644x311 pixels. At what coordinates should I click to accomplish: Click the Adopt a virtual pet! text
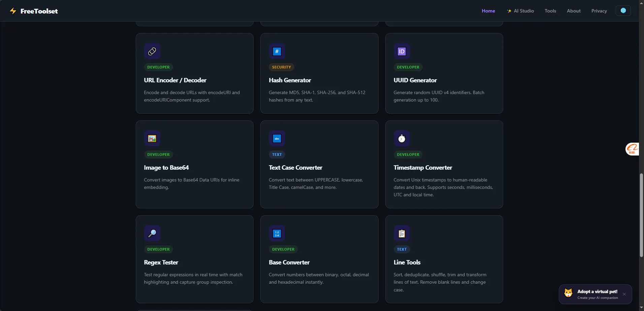(598, 291)
